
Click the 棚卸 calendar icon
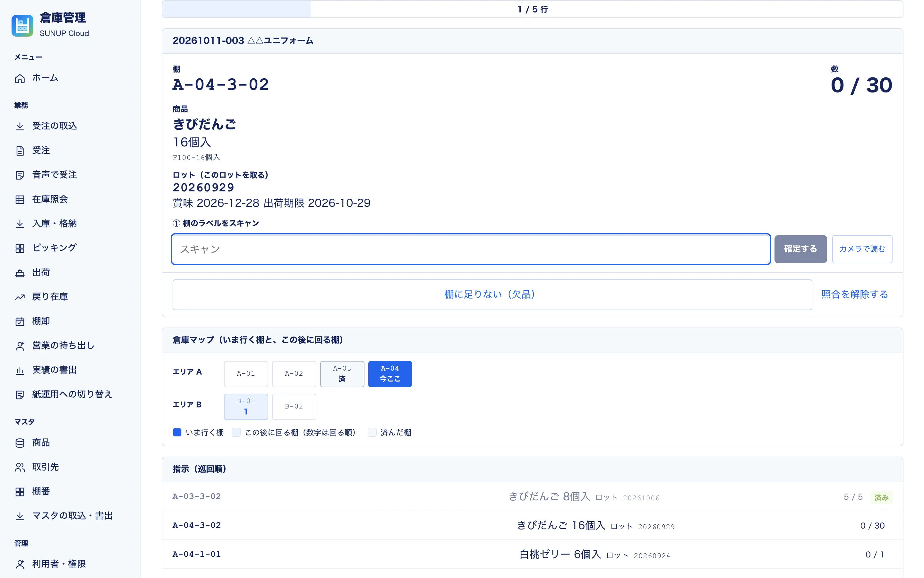click(x=20, y=321)
